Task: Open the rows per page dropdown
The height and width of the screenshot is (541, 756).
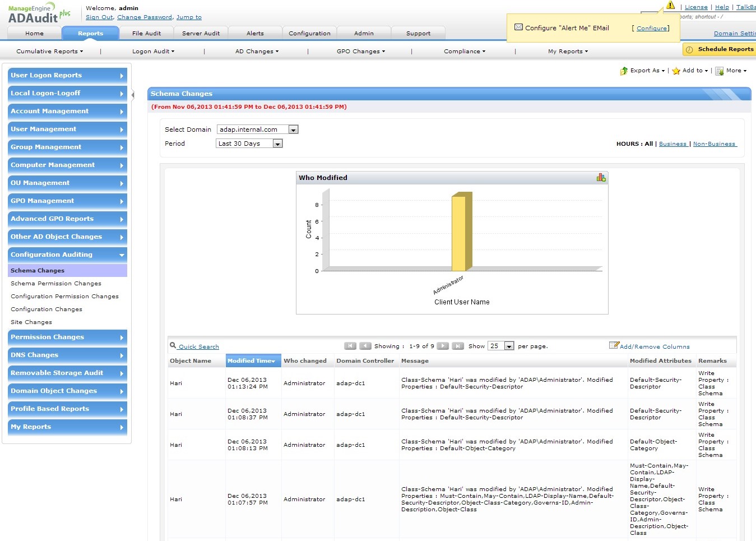Action: click(x=509, y=346)
